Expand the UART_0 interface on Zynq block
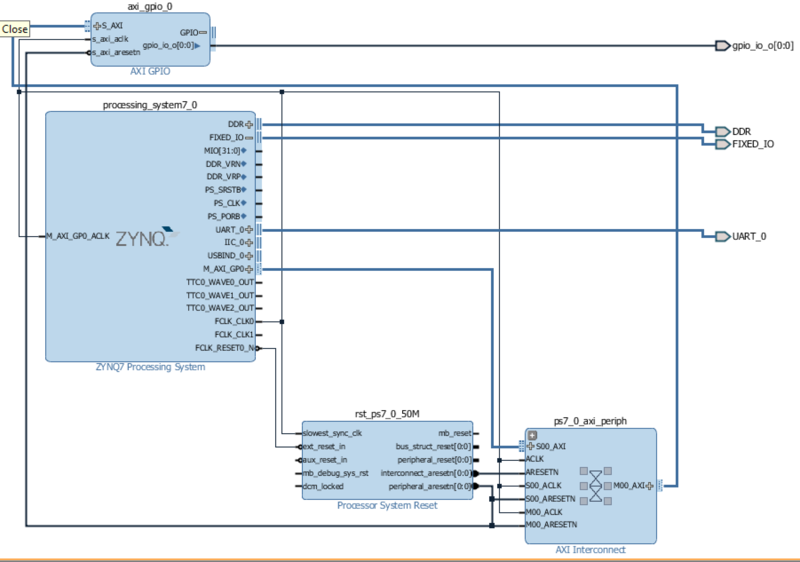 pos(249,230)
